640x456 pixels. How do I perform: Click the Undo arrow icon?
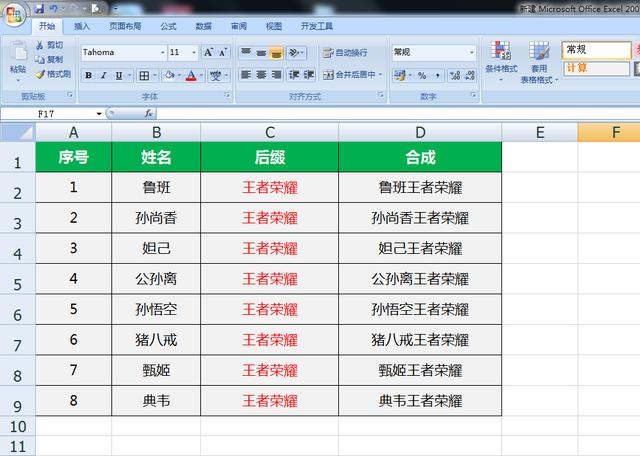[54, 8]
